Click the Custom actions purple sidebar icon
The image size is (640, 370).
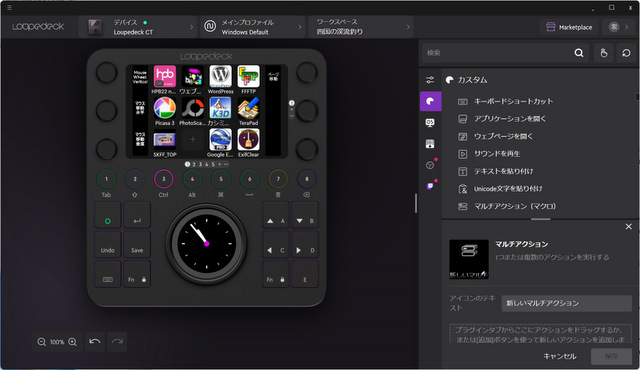(x=430, y=101)
